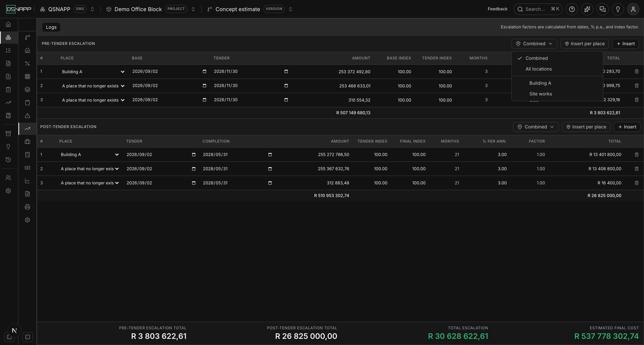Click the Logs button
644x345 pixels.
(x=51, y=27)
